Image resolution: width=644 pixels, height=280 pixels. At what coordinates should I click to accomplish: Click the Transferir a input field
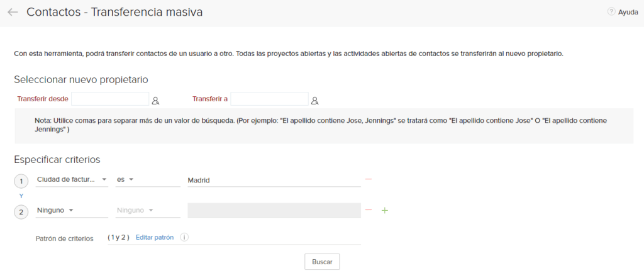coord(269,99)
